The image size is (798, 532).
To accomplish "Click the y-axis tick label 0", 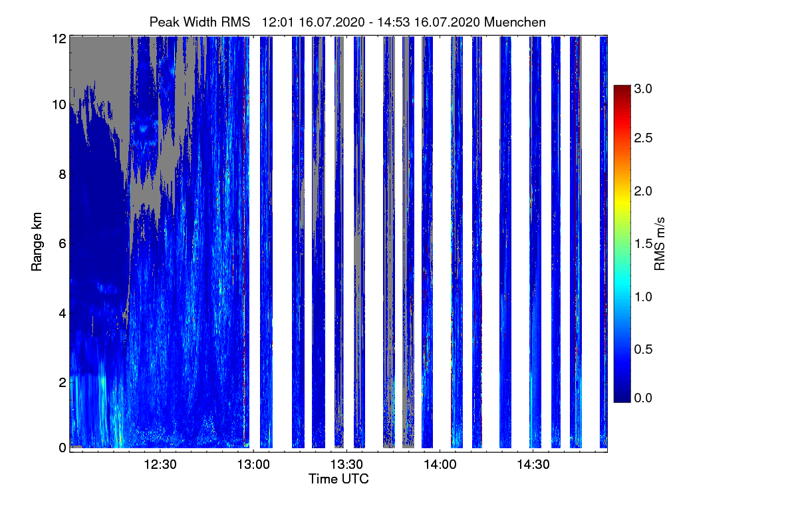I will [62, 448].
